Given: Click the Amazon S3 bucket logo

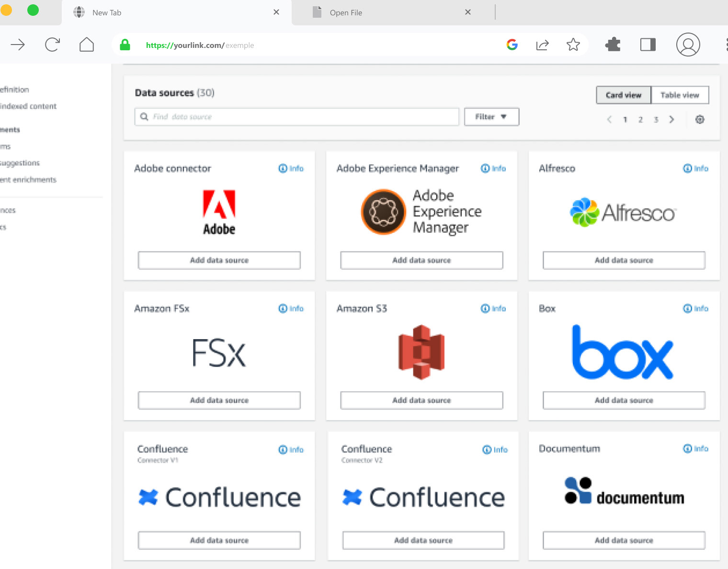Looking at the screenshot, I should coord(421,352).
